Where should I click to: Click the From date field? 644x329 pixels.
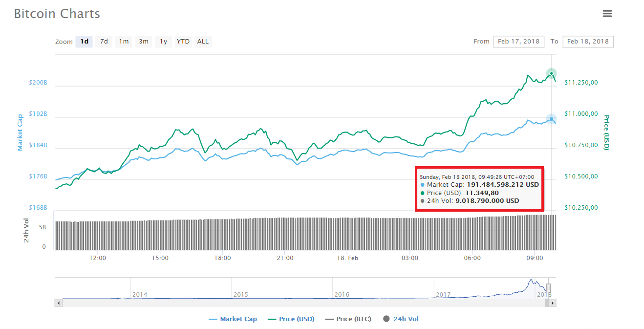[x=518, y=42]
